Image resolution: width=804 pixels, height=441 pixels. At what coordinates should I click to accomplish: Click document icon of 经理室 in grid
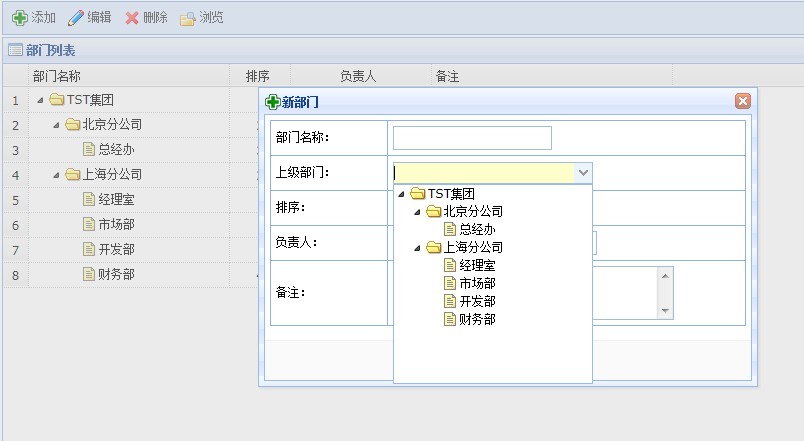[89, 199]
